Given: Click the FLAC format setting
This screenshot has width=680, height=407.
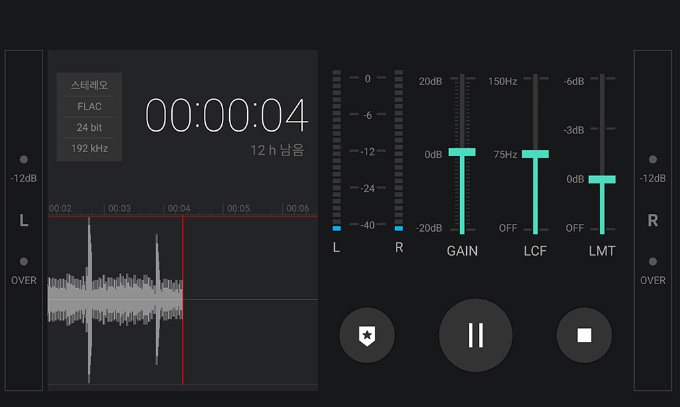Looking at the screenshot, I should point(89,106).
